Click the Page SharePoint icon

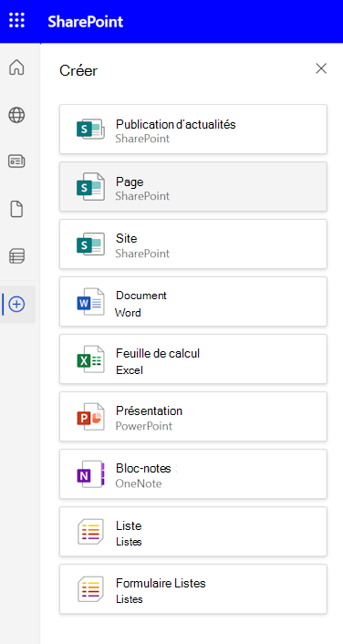(90, 186)
